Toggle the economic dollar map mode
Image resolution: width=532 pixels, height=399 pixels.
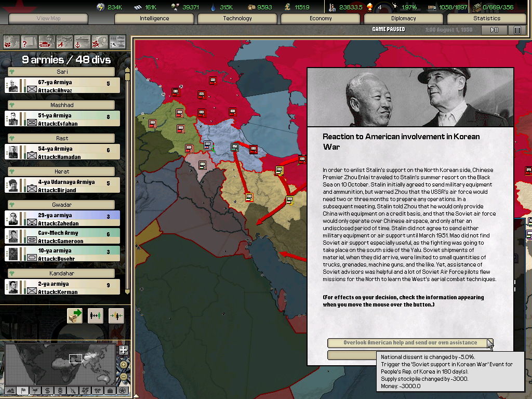click(47, 390)
